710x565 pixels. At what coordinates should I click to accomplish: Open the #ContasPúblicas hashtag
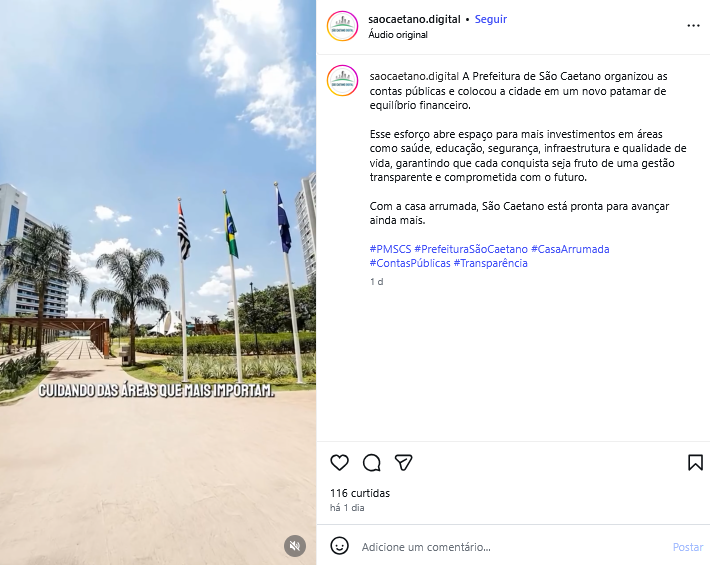[x=410, y=263]
